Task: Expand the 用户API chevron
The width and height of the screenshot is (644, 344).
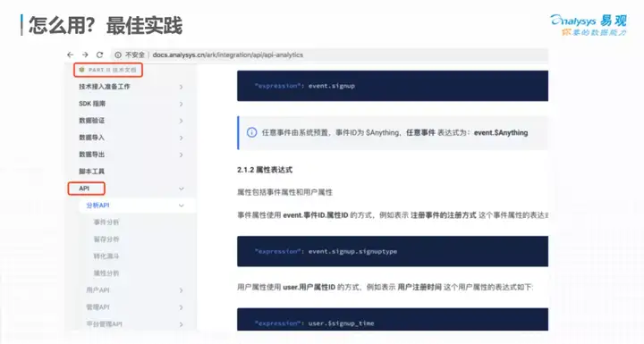Action: point(181,290)
